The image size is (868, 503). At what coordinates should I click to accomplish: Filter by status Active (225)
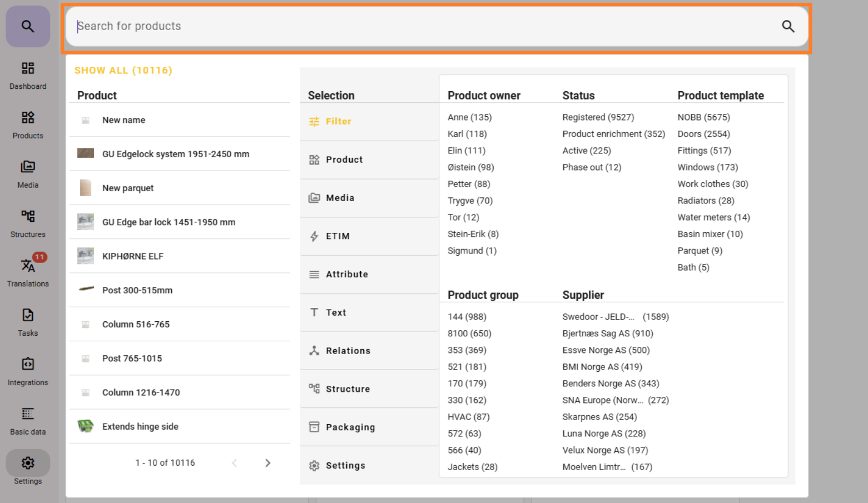pyautogui.click(x=586, y=151)
